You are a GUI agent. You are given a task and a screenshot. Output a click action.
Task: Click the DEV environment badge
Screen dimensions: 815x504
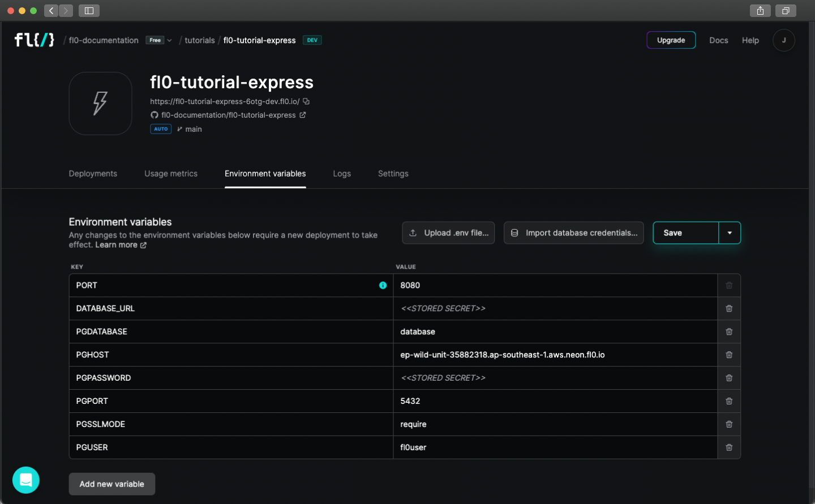click(x=312, y=40)
